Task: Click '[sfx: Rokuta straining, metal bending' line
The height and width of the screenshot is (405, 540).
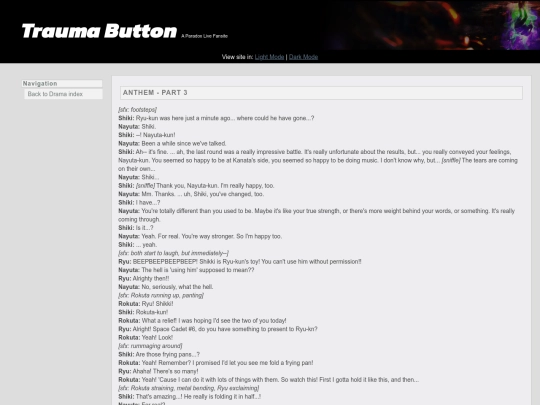Action: (x=188, y=388)
